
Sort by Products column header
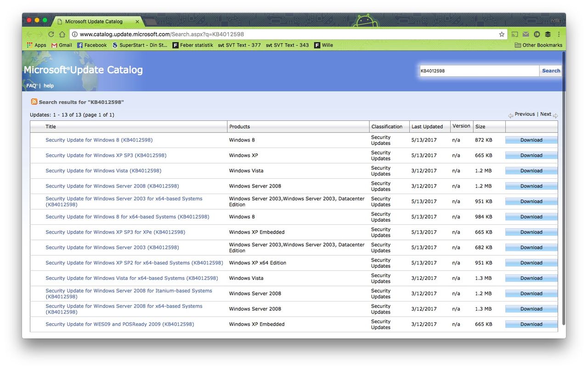[239, 126]
